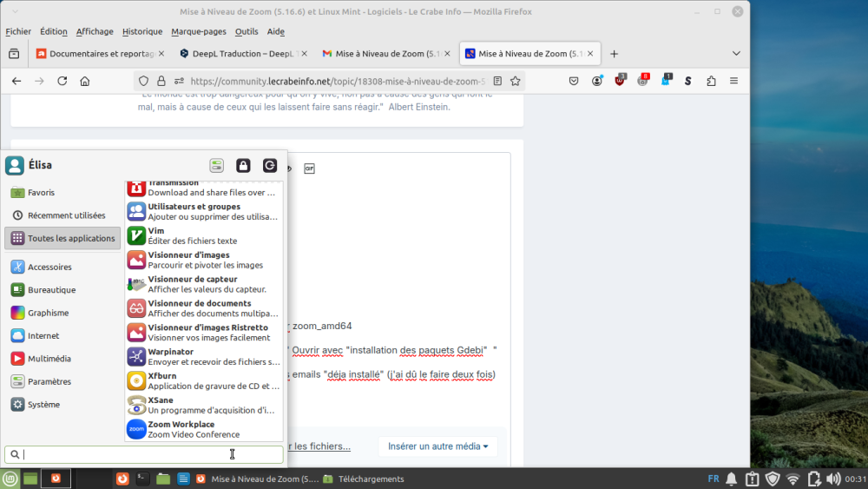Click the S extension icon in toolbar

point(688,81)
